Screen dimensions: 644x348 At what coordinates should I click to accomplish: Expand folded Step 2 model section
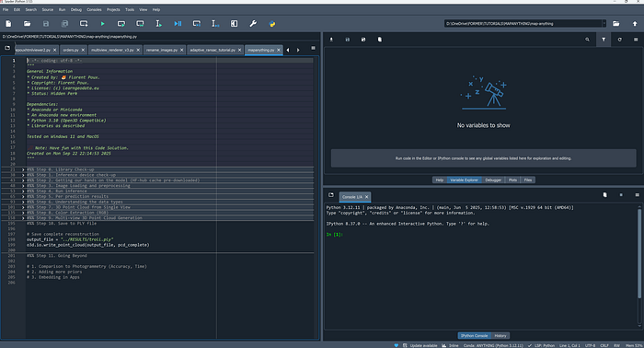click(23, 180)
